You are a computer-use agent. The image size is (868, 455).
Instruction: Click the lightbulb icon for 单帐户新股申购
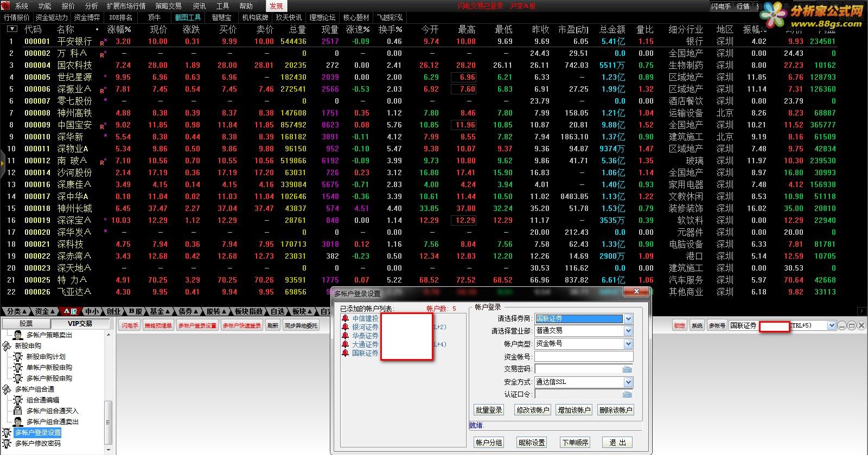click(x=18, y=367)
